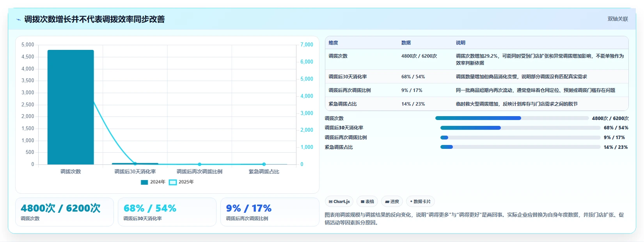Click the progress value 68% / 54%
Screen dimensions: 644x242
point(616,128)
